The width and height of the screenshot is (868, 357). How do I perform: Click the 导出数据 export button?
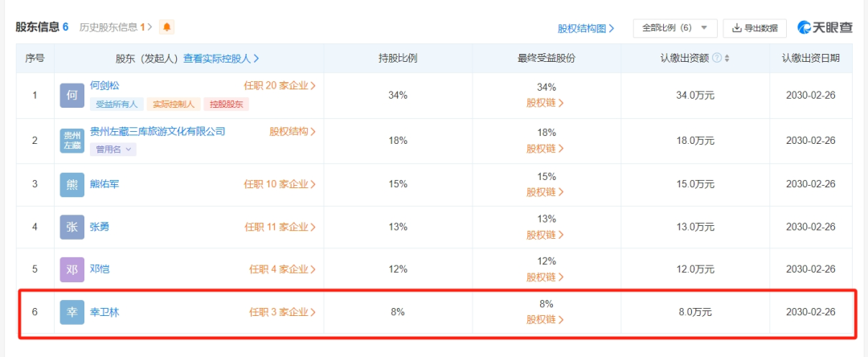coord(754,28)
